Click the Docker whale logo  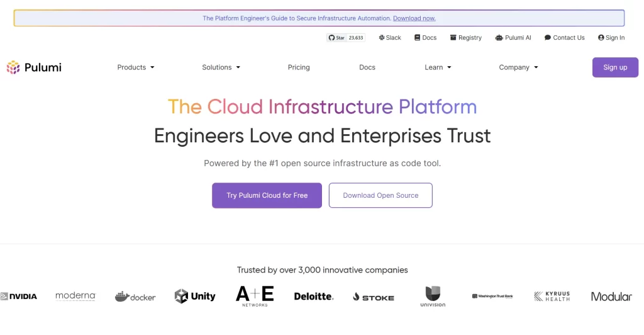point(135,297)
